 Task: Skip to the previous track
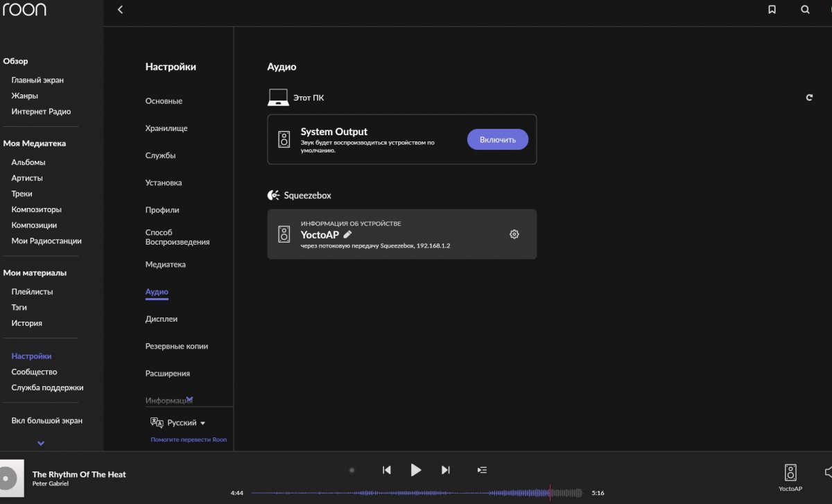pyautogui.click(x=387, y=470)
